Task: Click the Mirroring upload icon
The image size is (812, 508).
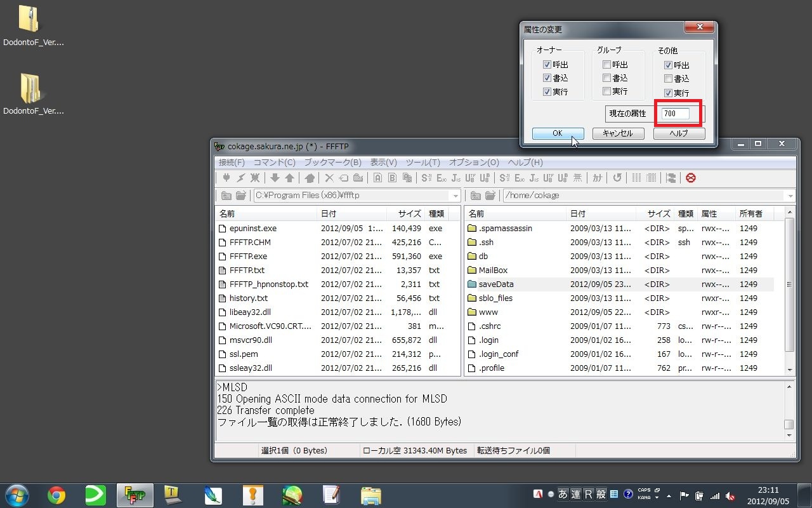Action: pyautogui.click(x=310, y=178)
